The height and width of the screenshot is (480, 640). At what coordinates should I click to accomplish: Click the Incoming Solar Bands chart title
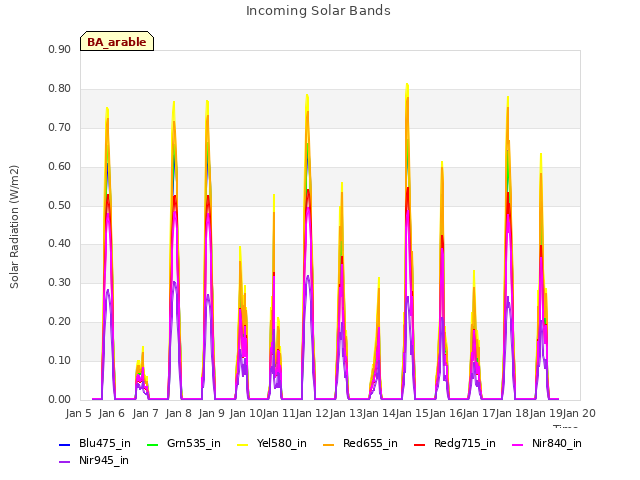pyautogui.click(x=318, y=11)
